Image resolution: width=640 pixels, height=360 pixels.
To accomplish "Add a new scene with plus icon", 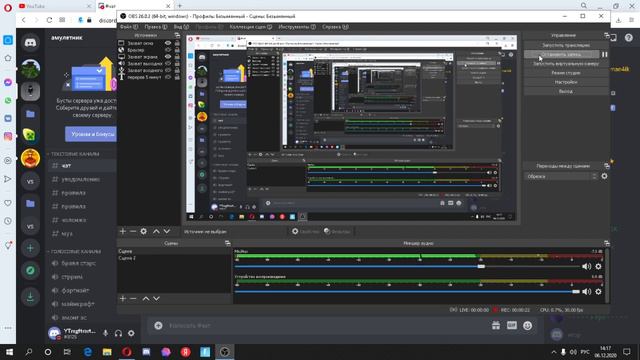I will [122, 299].
